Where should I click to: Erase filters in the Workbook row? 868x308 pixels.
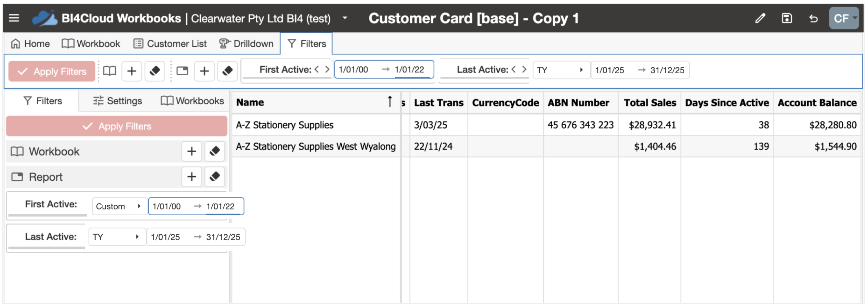point(214,151)
